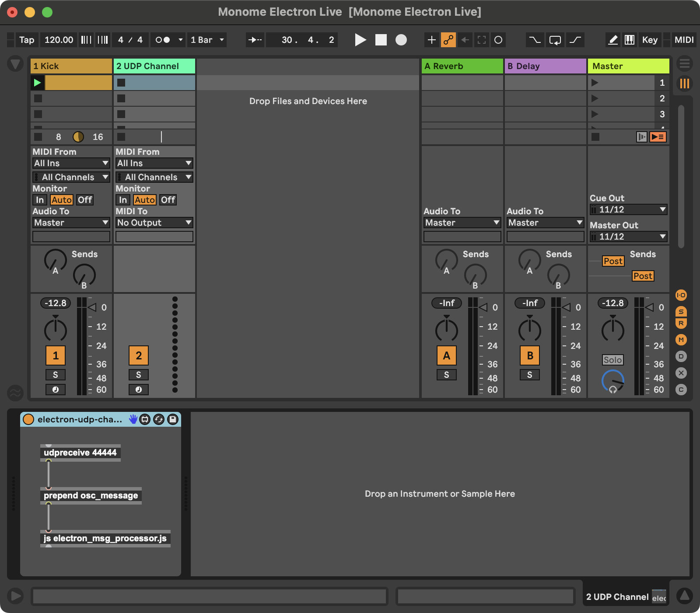Click the MIDI map mode button
Screen dimensions: 700x613
(684, 40)
